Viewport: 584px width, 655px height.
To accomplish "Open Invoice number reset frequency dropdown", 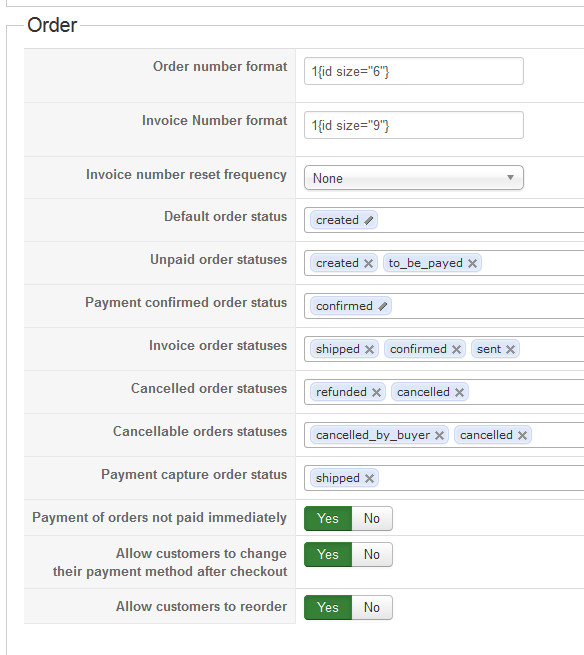I will [x=414, y=178].
